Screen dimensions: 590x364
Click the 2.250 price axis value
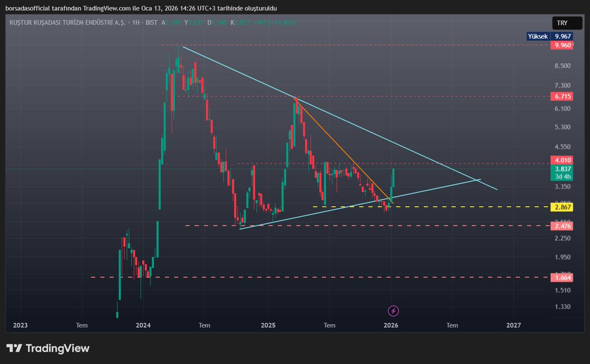[x=562, y=239]
